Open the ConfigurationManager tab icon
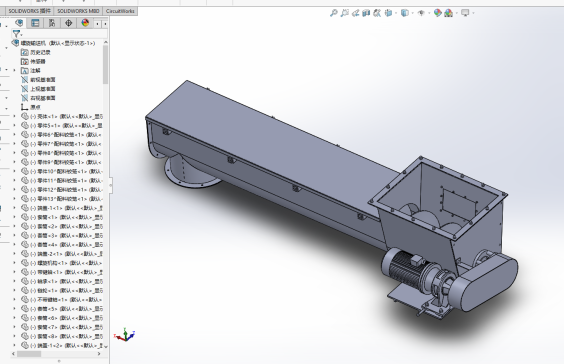Viewport: 564px width, 364px height. tap(52, 23)
